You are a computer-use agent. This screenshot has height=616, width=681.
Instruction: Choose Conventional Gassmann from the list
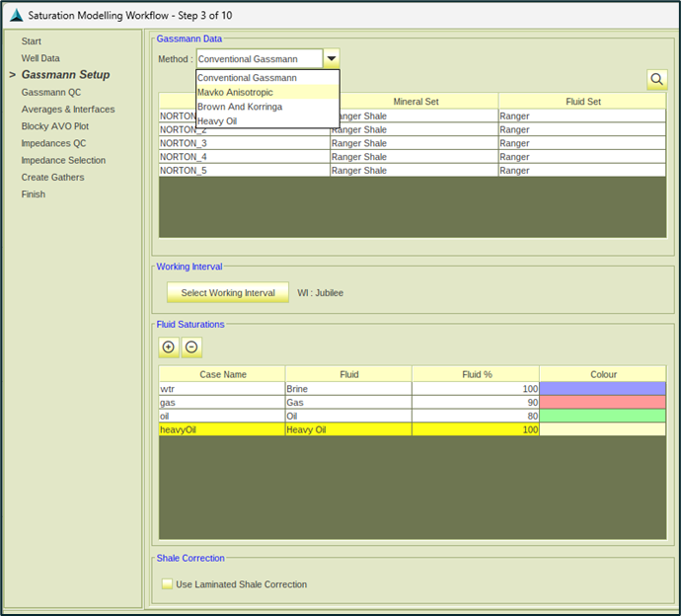(x=267, y=78)
